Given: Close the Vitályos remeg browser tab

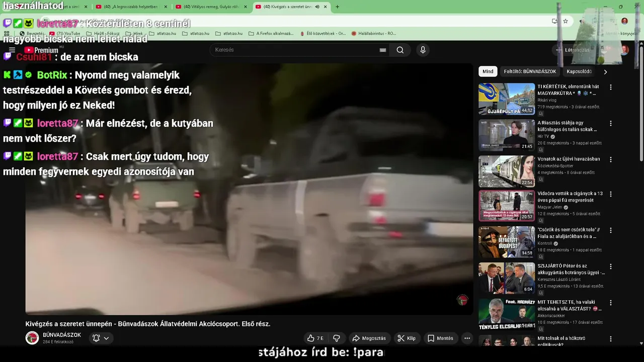Looking at the screenshot, I should point(245,7).
